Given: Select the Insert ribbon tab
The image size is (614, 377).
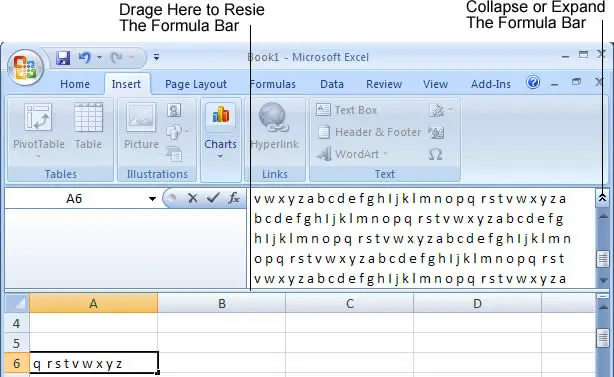Looking at the screenshot, I should (x=126, y=84).
